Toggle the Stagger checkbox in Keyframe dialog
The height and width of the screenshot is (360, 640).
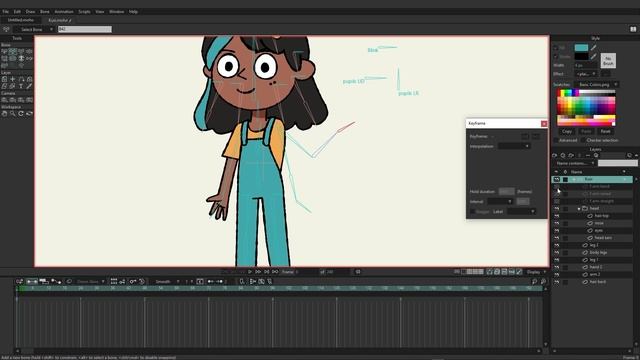pos(473,211)
